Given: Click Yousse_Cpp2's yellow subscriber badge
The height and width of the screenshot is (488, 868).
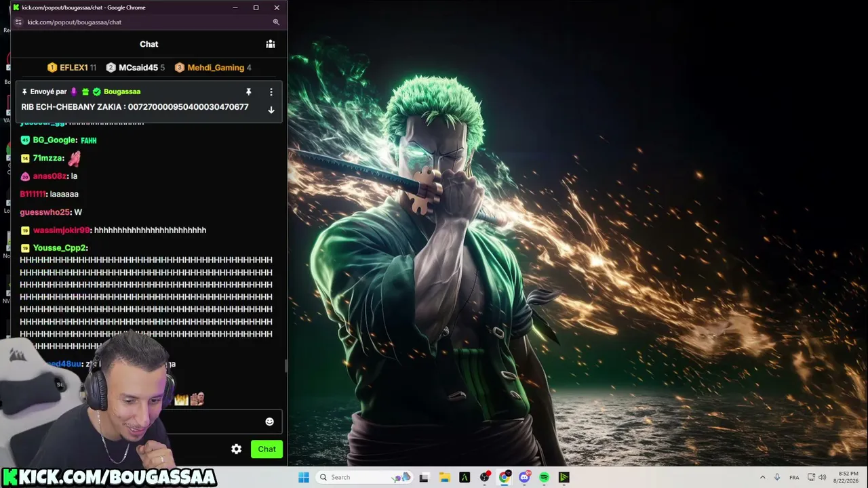Looking at the screenshot, I should pos(25,248).
